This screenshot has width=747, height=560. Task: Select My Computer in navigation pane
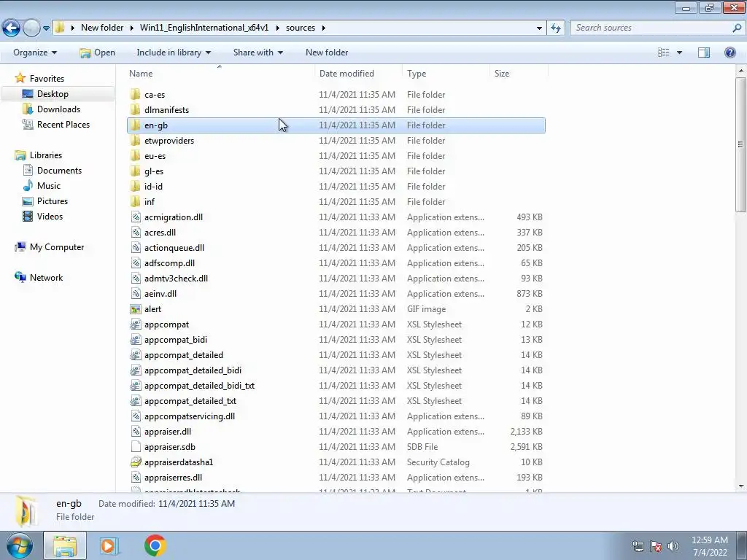point(57,247)
